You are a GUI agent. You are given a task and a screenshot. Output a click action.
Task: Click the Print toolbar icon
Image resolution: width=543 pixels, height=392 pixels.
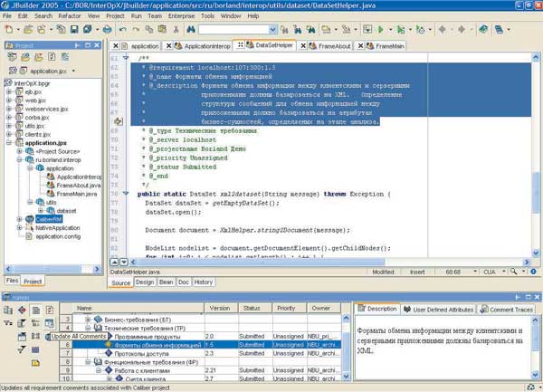pos(108,30)
